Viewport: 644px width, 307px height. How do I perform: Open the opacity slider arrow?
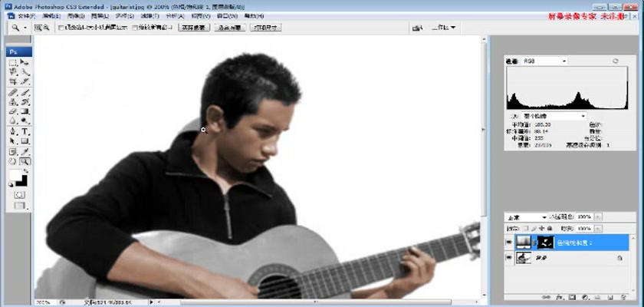tap(598, 216)
